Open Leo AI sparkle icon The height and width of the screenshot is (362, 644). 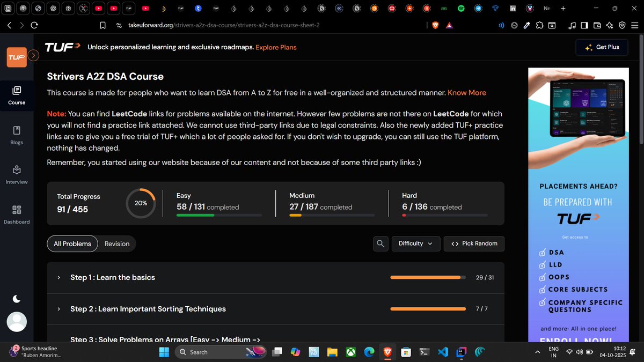[x=609, y=25]
